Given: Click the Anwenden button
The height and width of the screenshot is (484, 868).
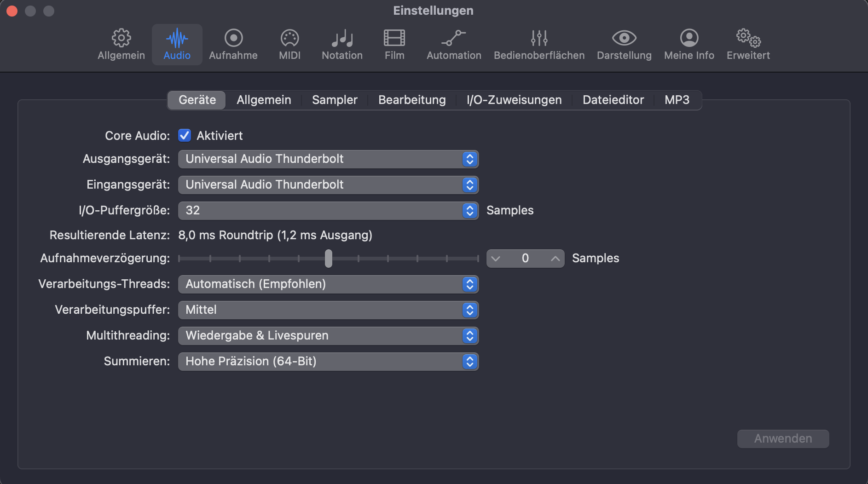Looking at the screenshot, I should point(783,438).
